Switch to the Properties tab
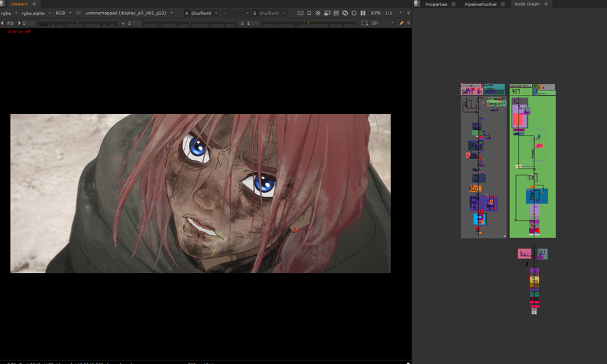 pos(436,4)
